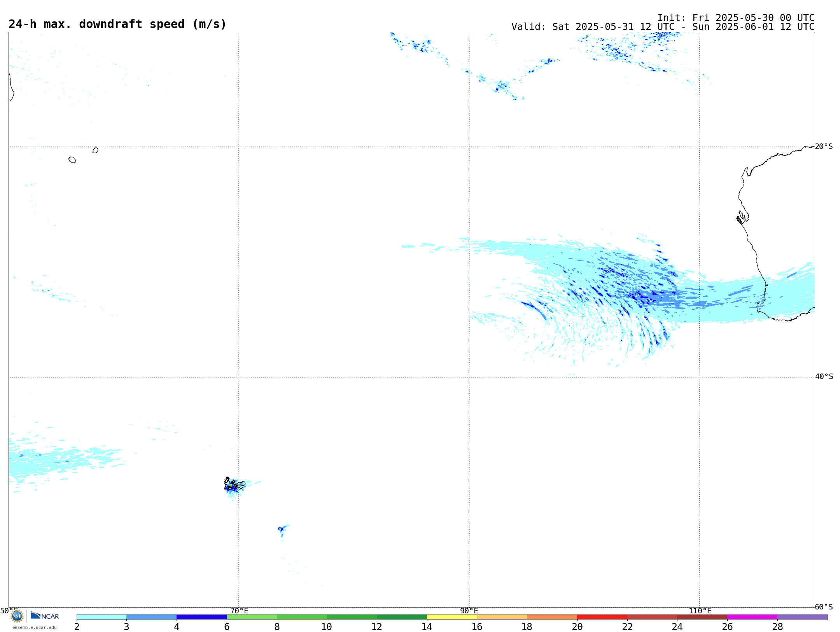Click the light cyan 2-3 m/s swatch
The height and width of the screenshot is (632, 840).
(101, 617)
